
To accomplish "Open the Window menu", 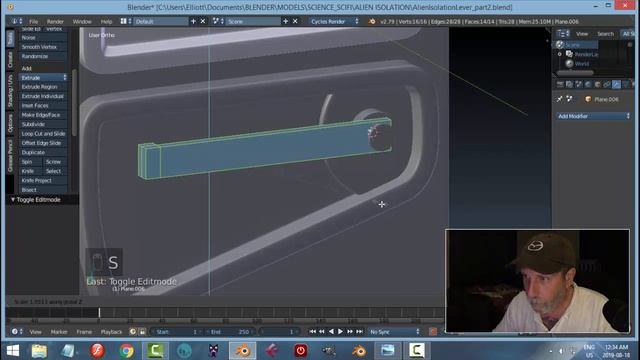I will pyautogui.click(x=82, y=21).
